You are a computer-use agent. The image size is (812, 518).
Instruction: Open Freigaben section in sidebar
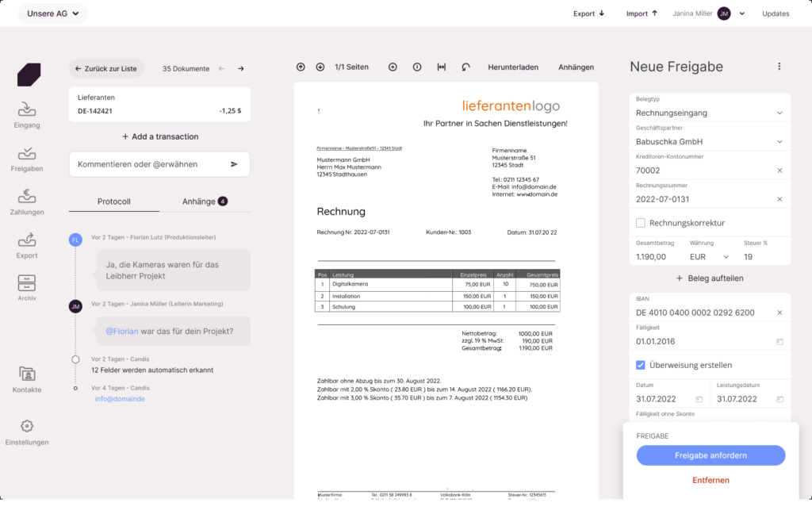coord(27,159)
